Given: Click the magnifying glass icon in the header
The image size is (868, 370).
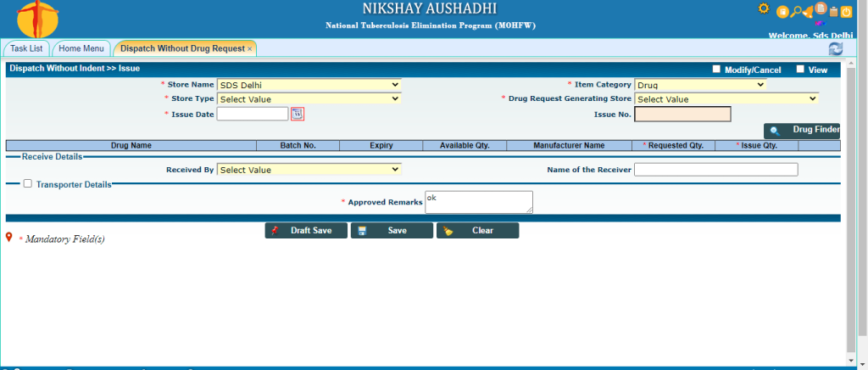Looking at the screenshot, I should 795,11.
